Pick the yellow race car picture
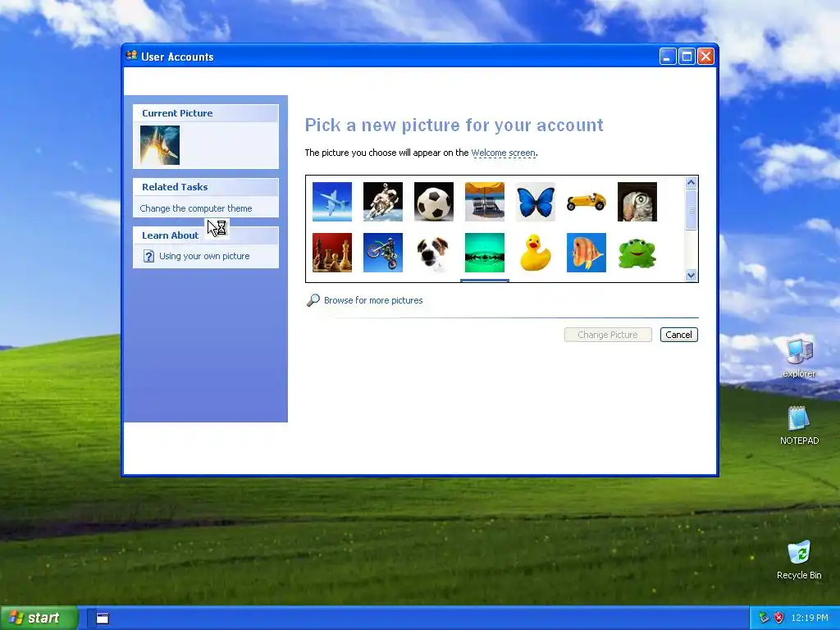 [x=587, y=202]
